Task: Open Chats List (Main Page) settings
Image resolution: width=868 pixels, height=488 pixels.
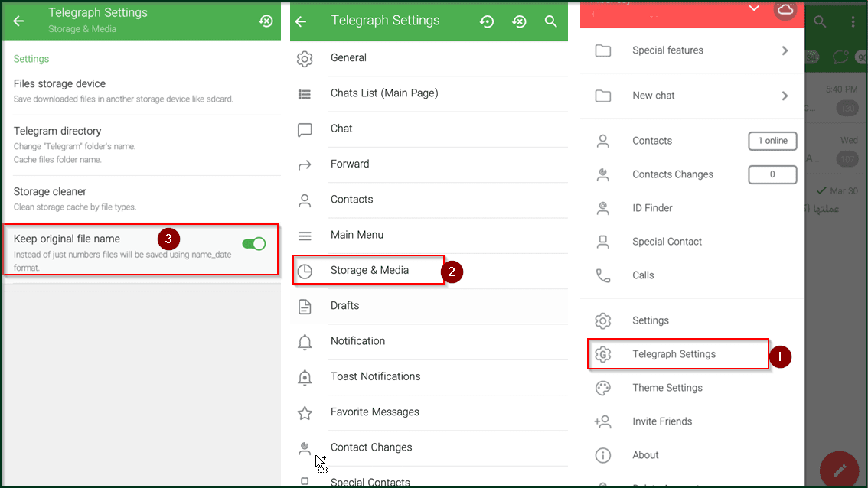Action: pyautogui.click(x=429, y=93)
